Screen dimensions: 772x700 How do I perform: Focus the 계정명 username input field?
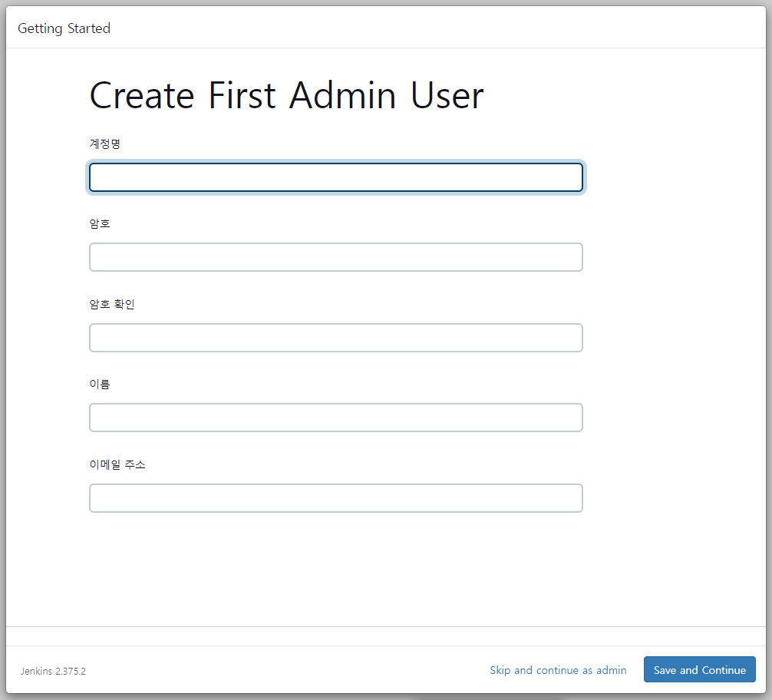[336, 177]
